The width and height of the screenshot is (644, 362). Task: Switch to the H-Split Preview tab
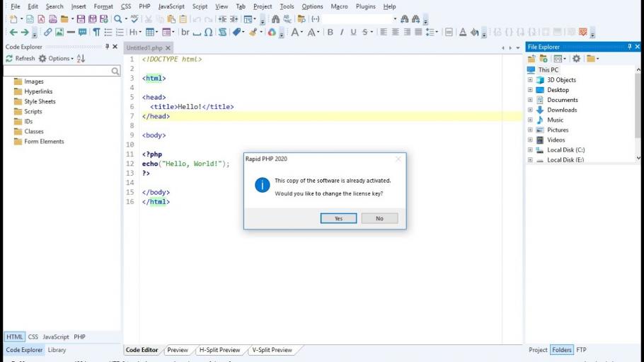(x=219, y=350)
